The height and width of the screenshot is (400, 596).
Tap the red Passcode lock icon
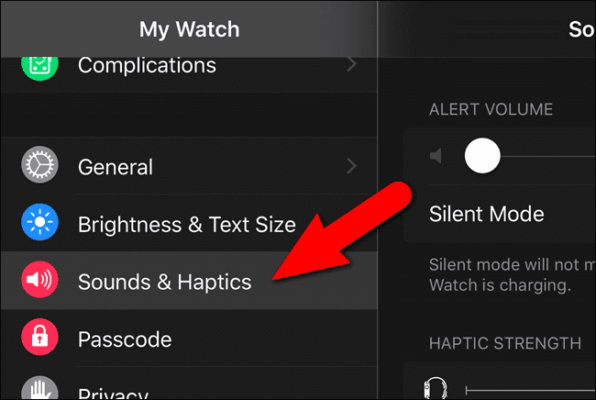pyautogui.click(x=40, y=337)
